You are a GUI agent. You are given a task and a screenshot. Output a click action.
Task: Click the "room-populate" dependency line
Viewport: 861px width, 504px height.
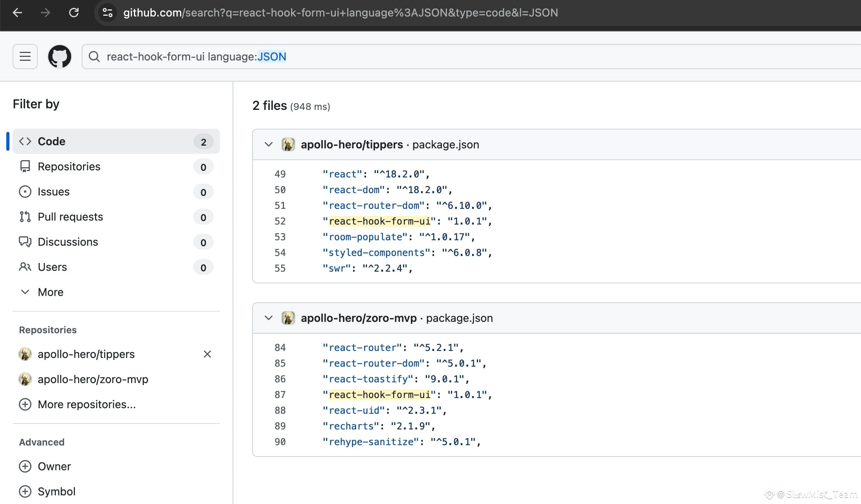tap(399, 237)
